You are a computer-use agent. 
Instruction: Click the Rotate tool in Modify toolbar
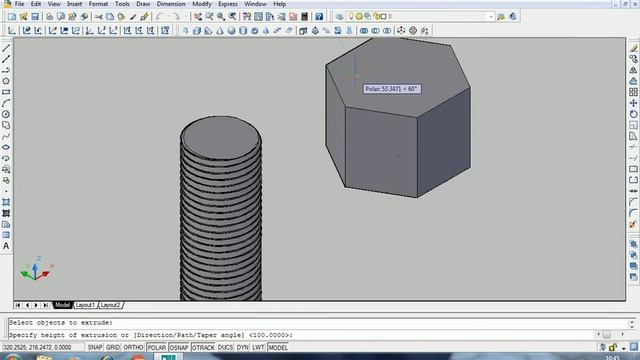pos(633,114)
